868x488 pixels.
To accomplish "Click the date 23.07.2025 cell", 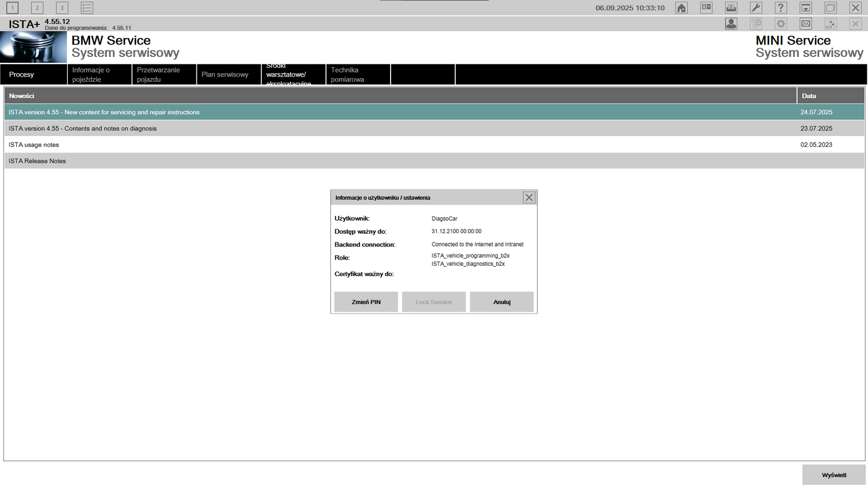I will click(x=816, y=129).
